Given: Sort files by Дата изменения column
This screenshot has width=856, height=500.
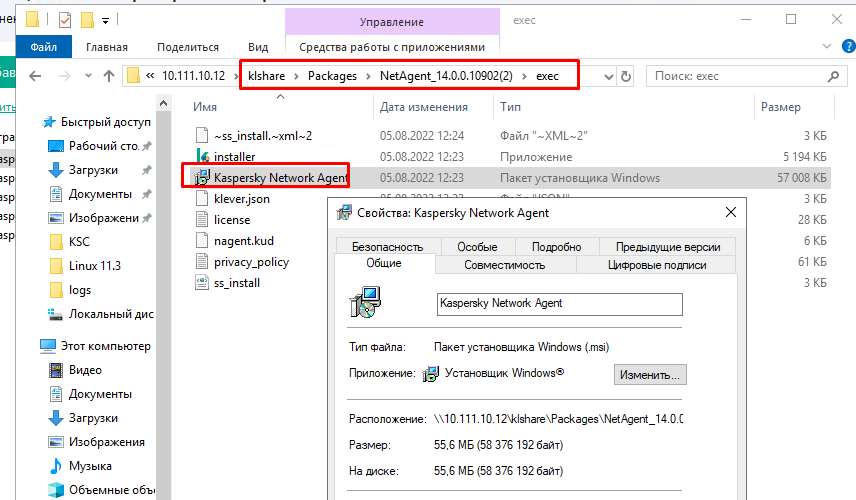Looking at the screenshot, I should coord(424,107).
